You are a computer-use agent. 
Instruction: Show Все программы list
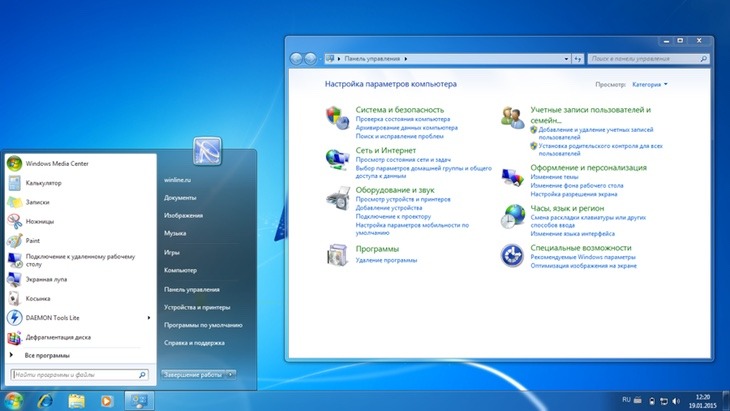(x=47, y=355)
